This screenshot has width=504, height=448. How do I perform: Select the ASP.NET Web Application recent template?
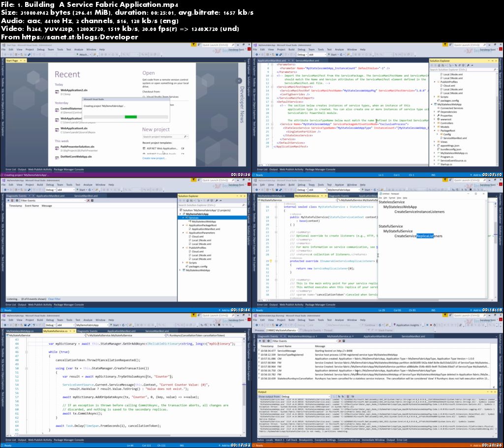[162, 149]
